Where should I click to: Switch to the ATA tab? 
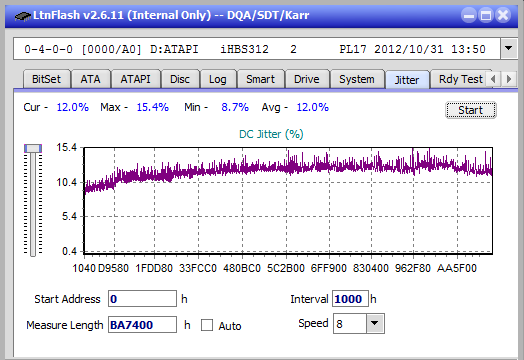pos(91,79)
